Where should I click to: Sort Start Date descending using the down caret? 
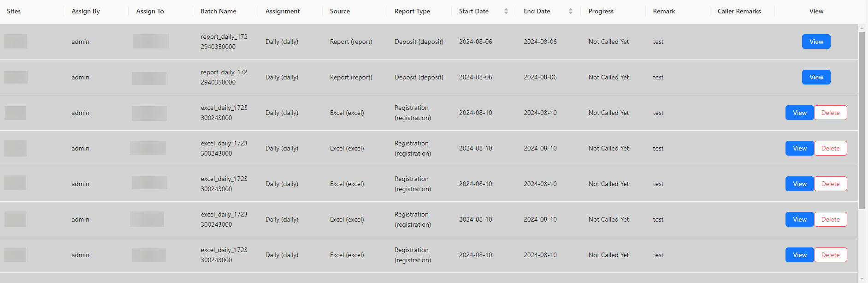click(x=506, y=13)
